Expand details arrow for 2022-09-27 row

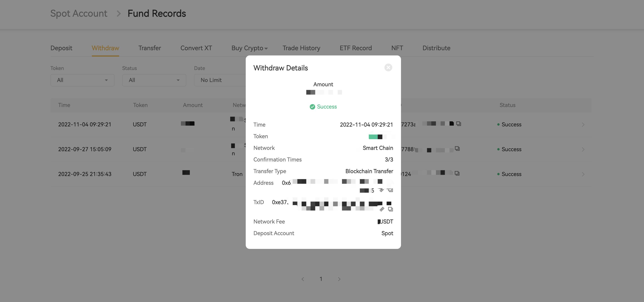(583, 149)
